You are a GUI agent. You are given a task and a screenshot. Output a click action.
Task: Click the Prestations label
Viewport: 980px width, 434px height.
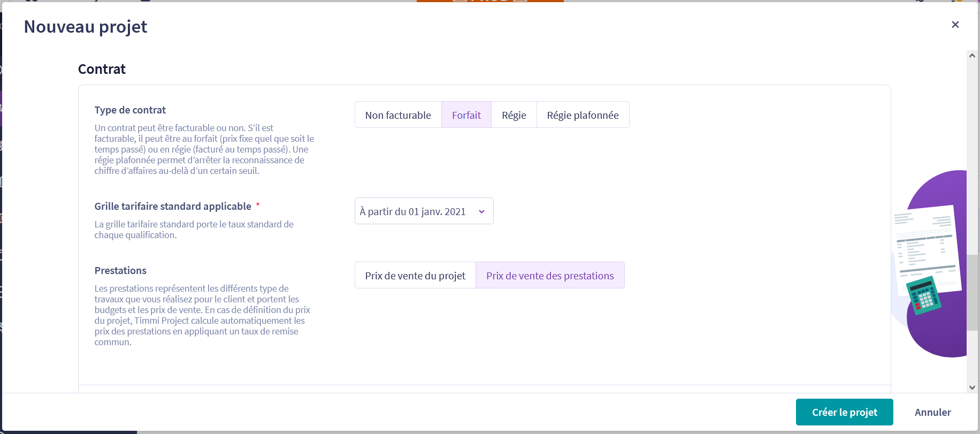120,270
